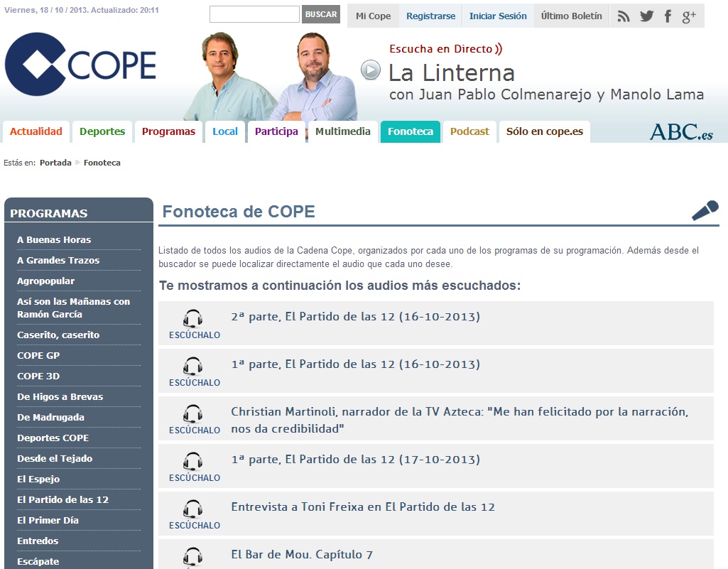728x569 pixels.
Task: Open COPE GP program
Action: (x=38, y=355)
